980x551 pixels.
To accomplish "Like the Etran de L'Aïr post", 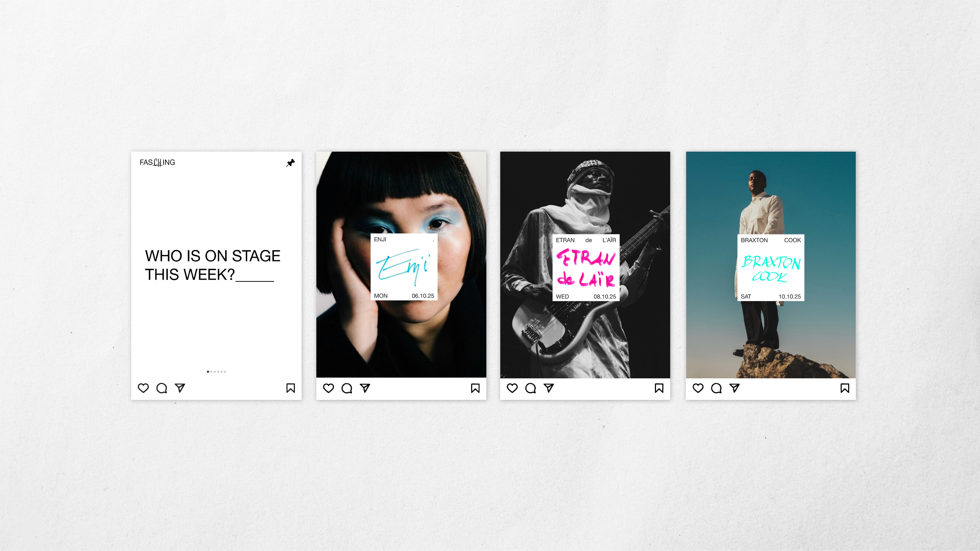I will pyautogui.click(x=512, y=388).
